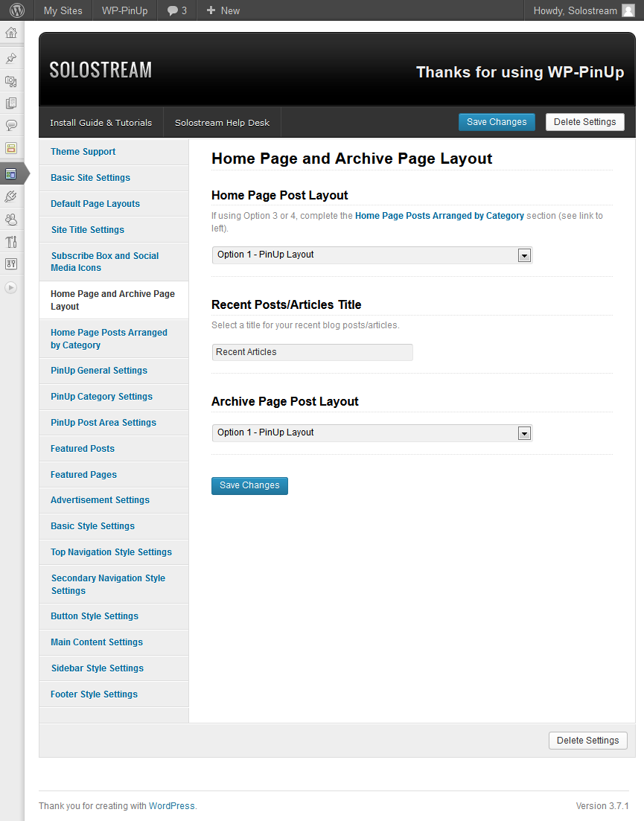644x821 pixels.
Task: Select Top Navigation Style Settings section
Action: [x=114, y=552]
